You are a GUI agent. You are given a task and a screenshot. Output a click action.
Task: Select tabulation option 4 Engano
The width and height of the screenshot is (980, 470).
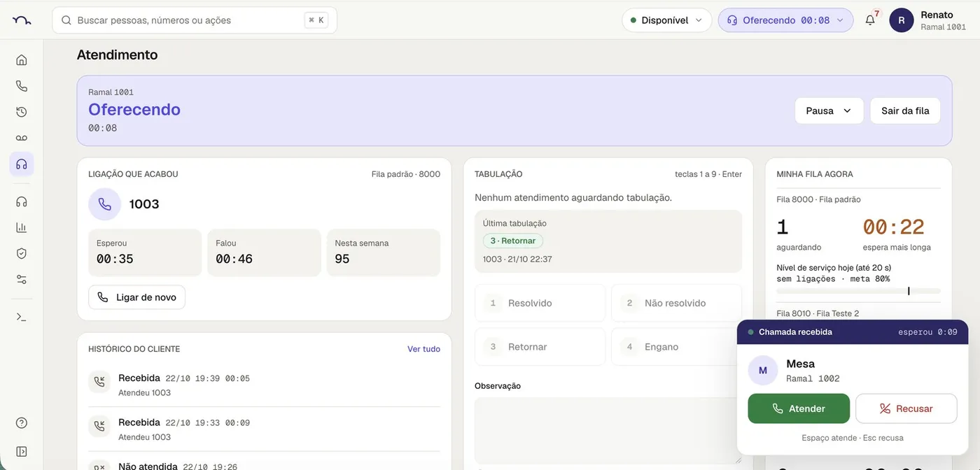point(676,347)
